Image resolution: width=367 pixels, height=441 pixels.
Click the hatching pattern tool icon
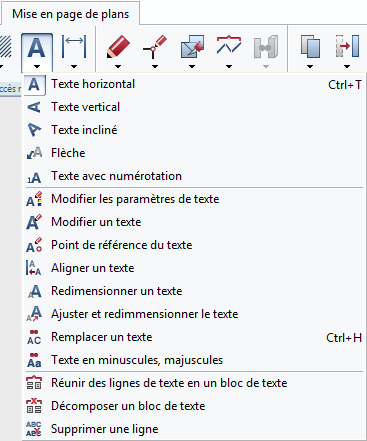pyautogui.click(x=6, y=47)
